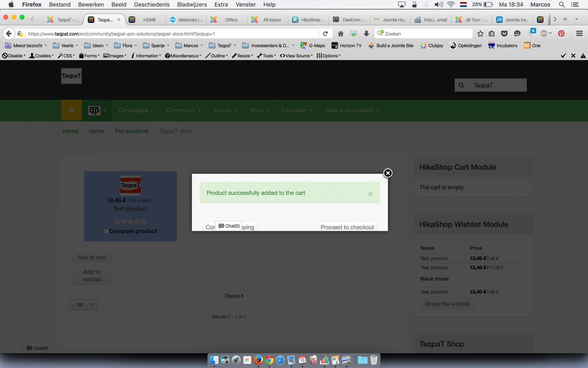Open the display count dropdown showing 20
The width and height of the screenshot is (588, 368).
click(84, 304)
